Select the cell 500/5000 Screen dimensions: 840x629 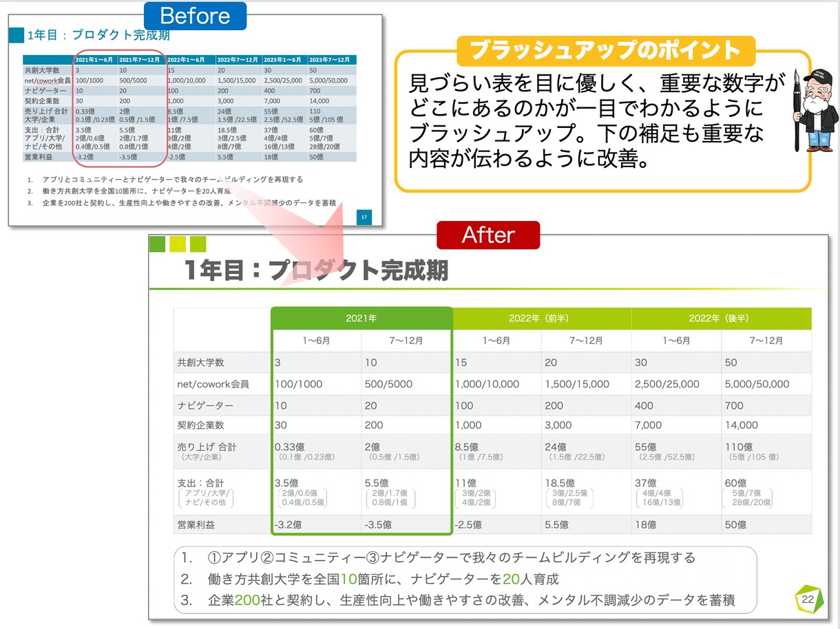coord(390,384)
